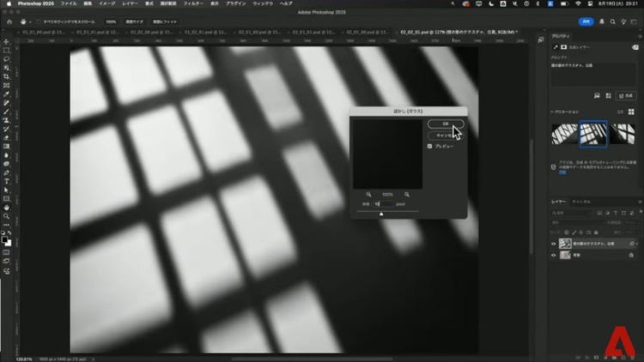The height and width of the screenshot is (362, 644).
Task: Hide the 背景 layer visibility eye
Action: [x=554, y=256]
